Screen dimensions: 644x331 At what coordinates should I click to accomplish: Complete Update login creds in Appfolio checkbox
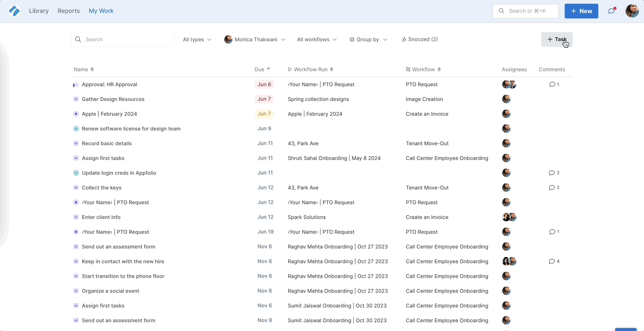tap(76, 173)
